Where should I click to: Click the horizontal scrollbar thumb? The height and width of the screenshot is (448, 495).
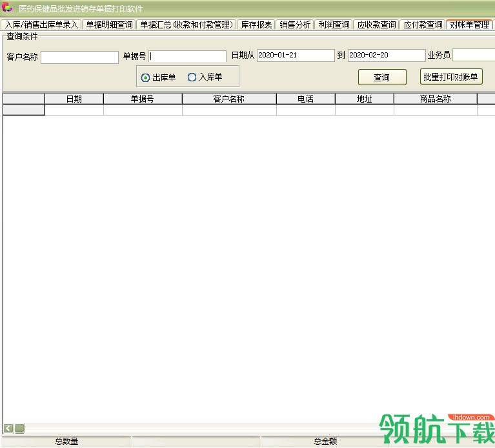[x=19, y=428]
